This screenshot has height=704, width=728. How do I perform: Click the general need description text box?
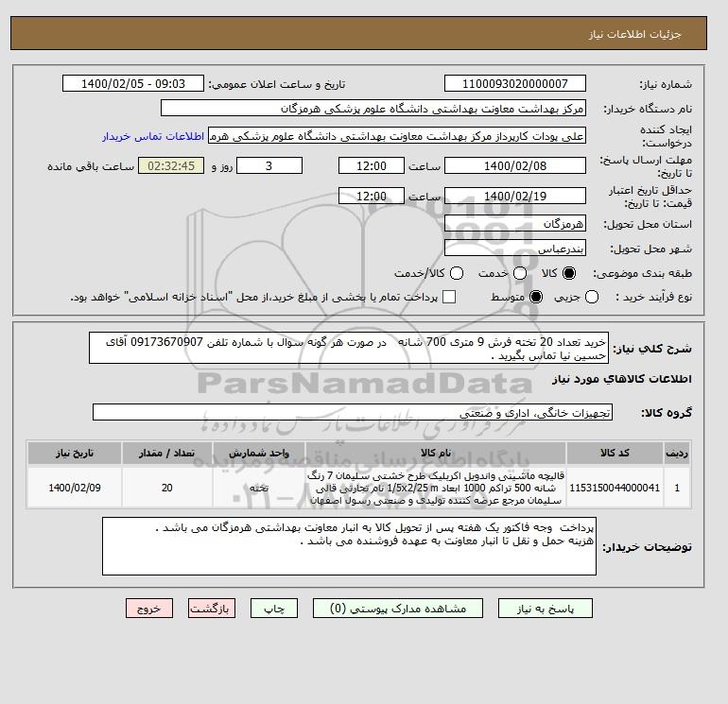349,348
